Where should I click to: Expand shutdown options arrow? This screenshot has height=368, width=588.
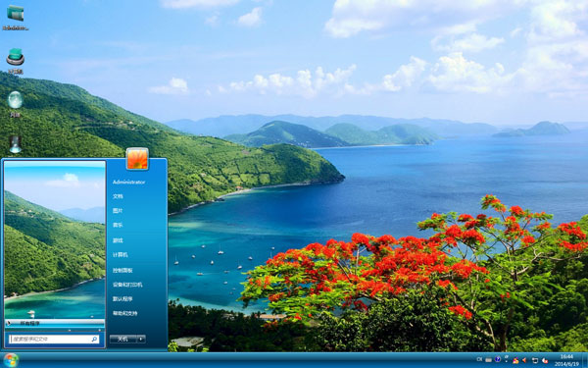[x=141, y=340]
